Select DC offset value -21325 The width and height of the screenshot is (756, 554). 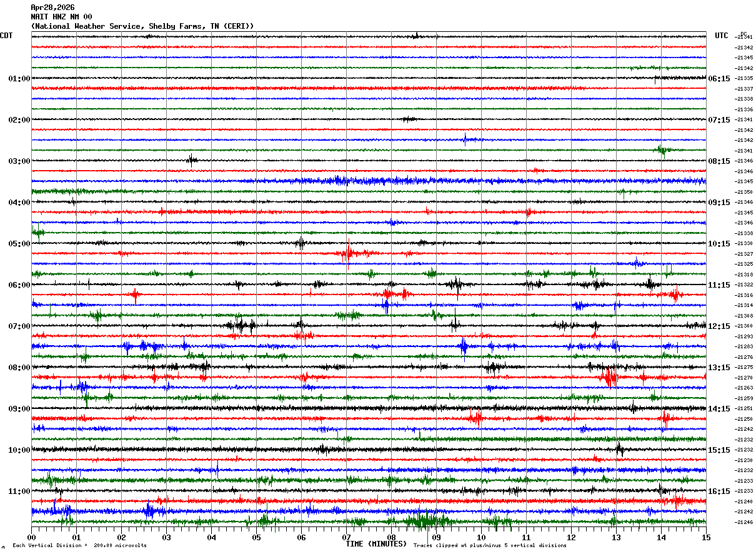(x=744, y=264)
